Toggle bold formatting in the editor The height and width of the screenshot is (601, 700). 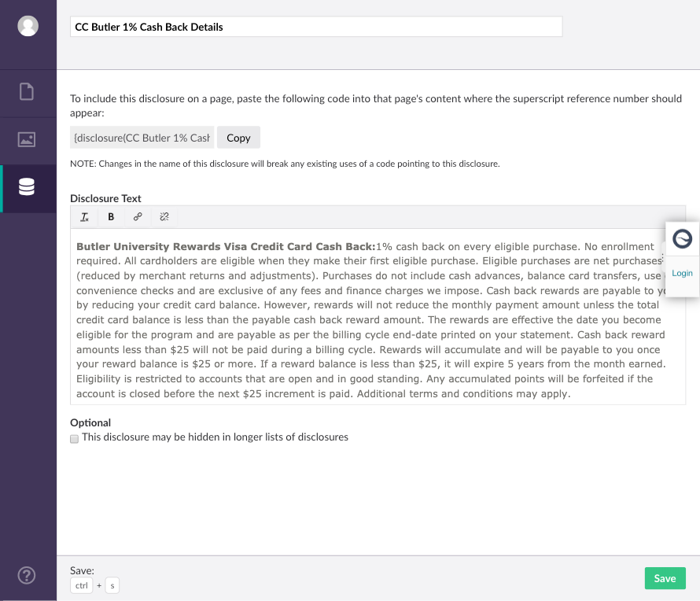(x=111, y=217)
